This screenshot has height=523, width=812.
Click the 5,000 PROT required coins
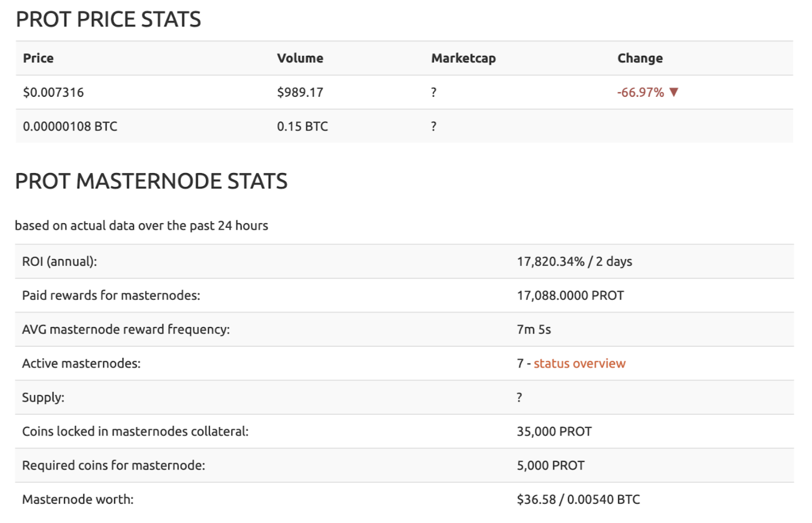[551, 465]
